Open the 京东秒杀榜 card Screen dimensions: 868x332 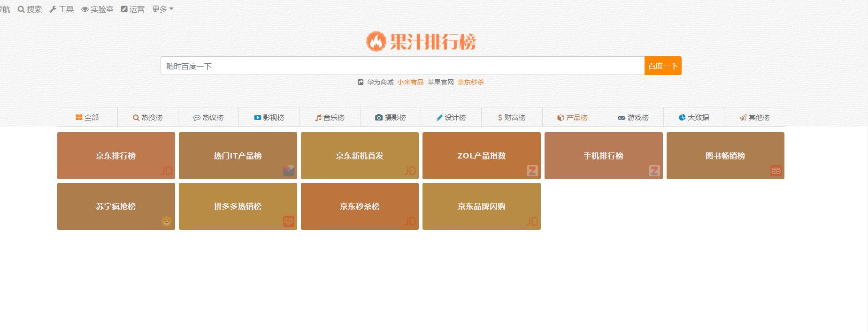(360, 206)
